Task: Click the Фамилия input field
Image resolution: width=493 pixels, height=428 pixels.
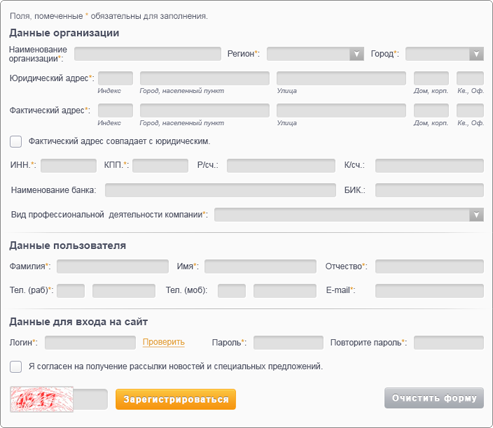Action: [113, 266]
